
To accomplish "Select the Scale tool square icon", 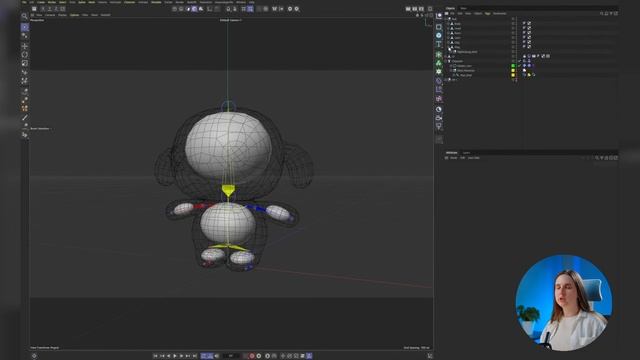I will coord(25,63).
